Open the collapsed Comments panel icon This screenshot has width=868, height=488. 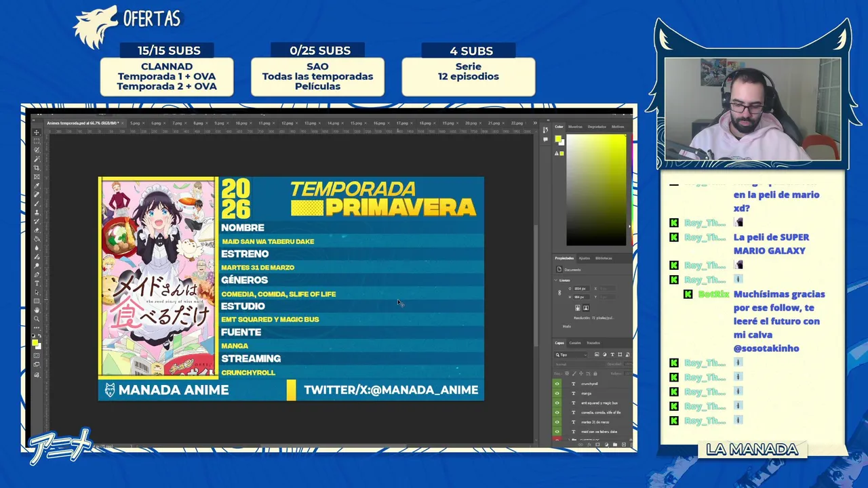(x=545, y=140)
